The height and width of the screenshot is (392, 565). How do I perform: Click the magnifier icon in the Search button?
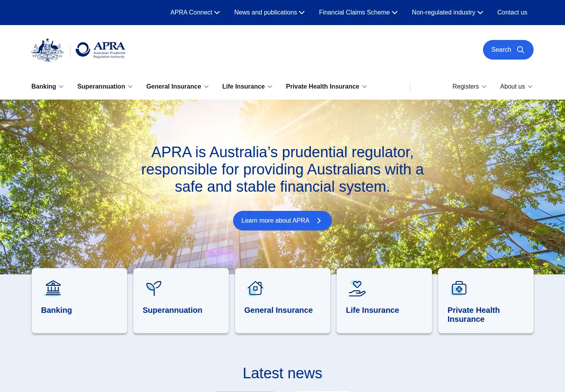pyautogui.click(x=521, y=50)
